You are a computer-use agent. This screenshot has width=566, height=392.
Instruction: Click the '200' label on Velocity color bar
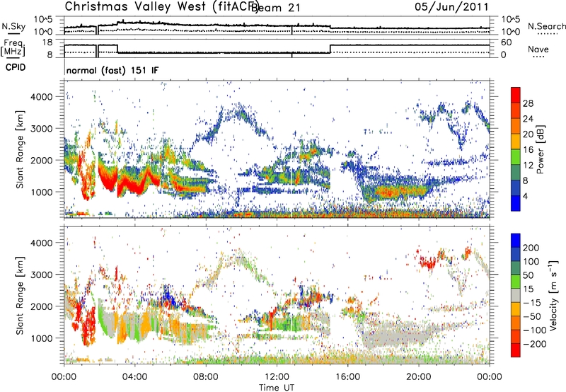click(531, 248)
